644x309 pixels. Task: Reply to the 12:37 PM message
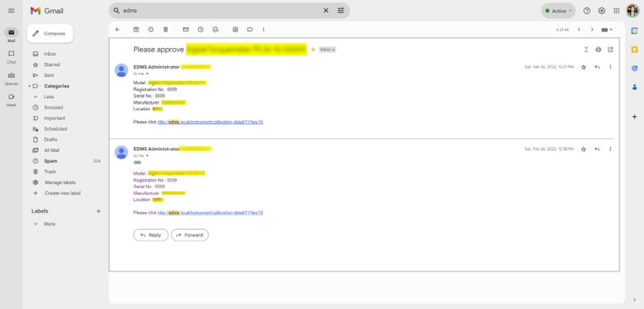pyautogui.click(x=597, y=67)
